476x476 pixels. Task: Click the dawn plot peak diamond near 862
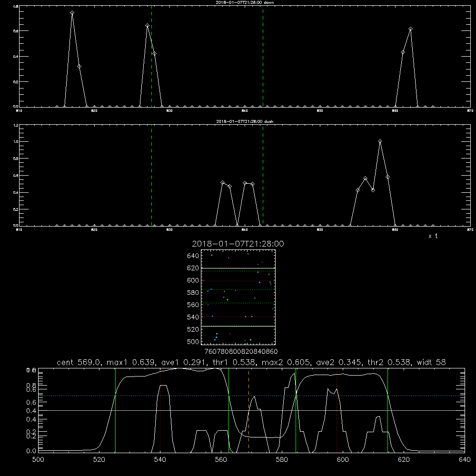(410, 29)
